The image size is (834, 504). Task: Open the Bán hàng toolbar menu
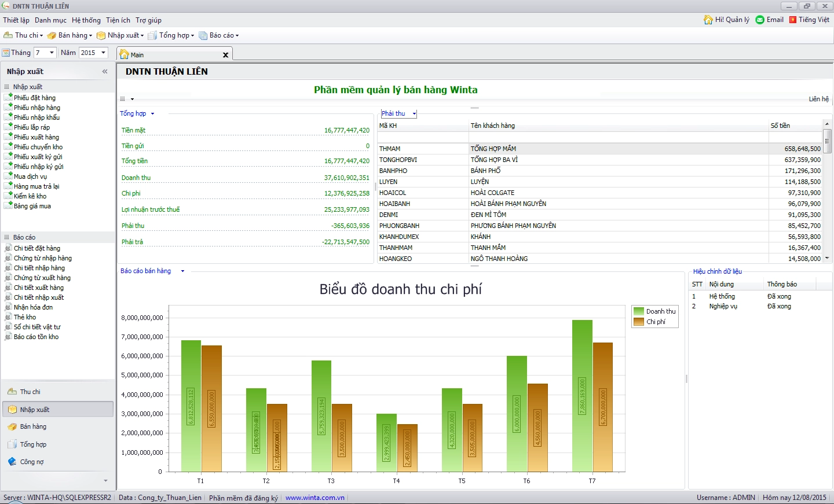coord(69,35)
